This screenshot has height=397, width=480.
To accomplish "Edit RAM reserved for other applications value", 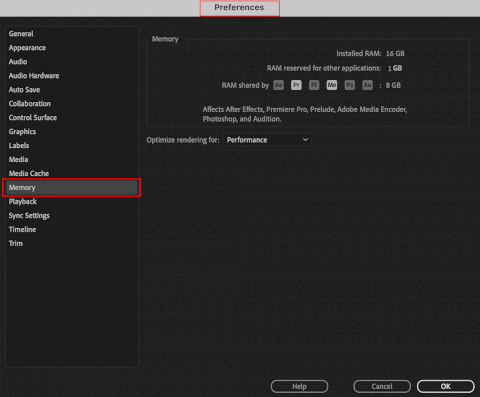I will pyautogui.click(x=395, y=68).
